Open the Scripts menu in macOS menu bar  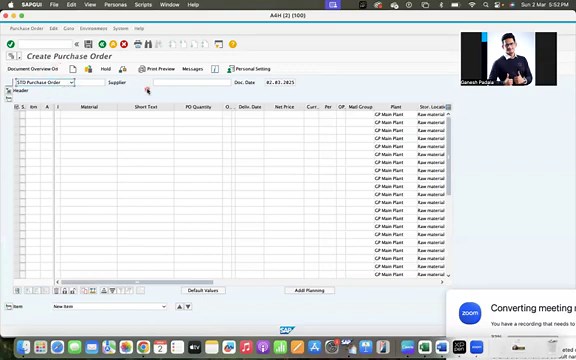tap(143, 5)
